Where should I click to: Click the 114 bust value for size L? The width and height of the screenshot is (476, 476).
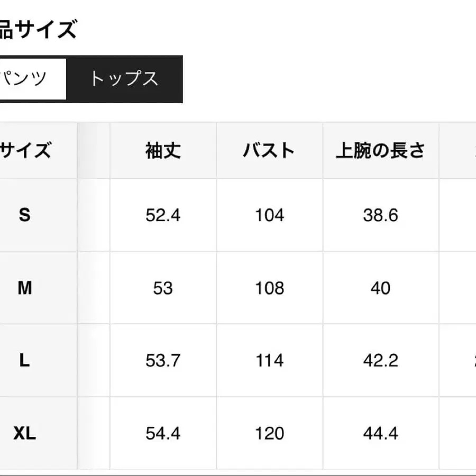coord(270,361)
